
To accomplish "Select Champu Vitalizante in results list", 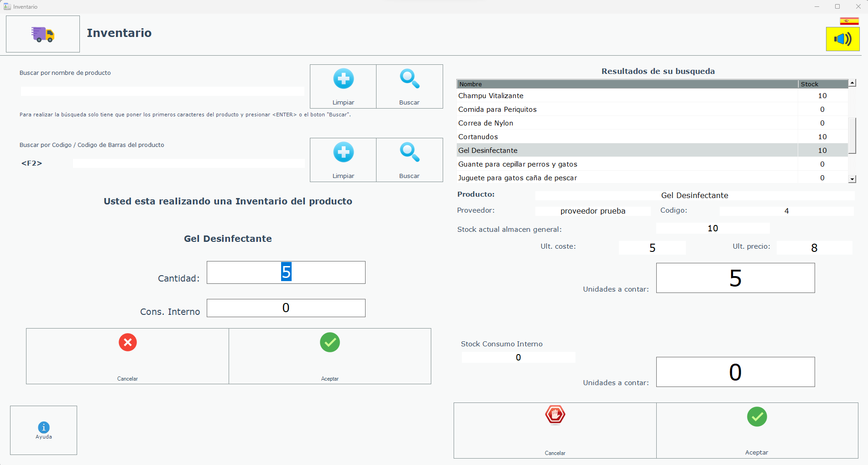I will click(491, 96).
